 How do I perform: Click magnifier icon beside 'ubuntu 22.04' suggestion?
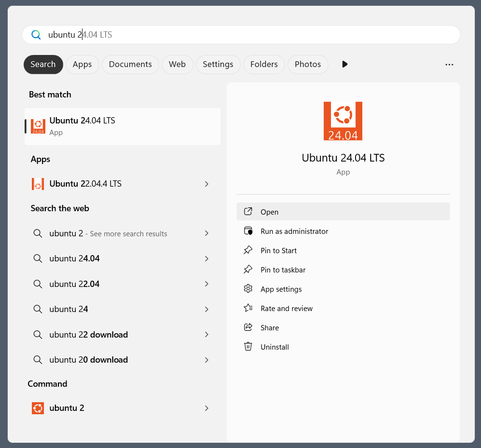(x=38, y=284)
